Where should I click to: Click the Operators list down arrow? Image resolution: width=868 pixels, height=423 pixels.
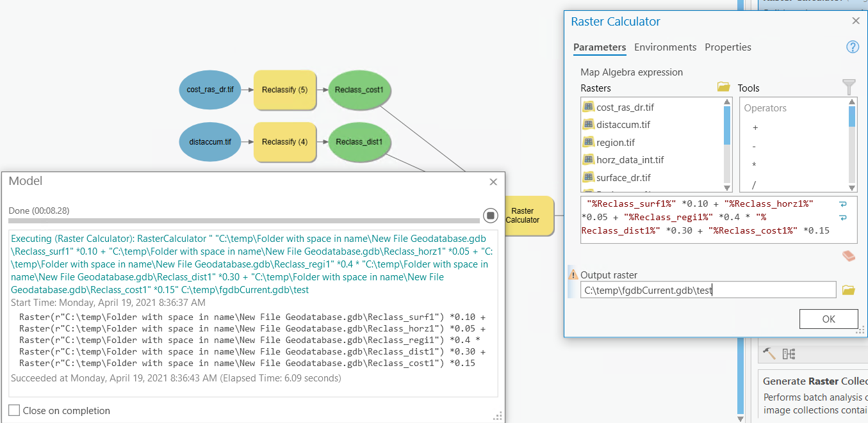(x=851, y=188)
